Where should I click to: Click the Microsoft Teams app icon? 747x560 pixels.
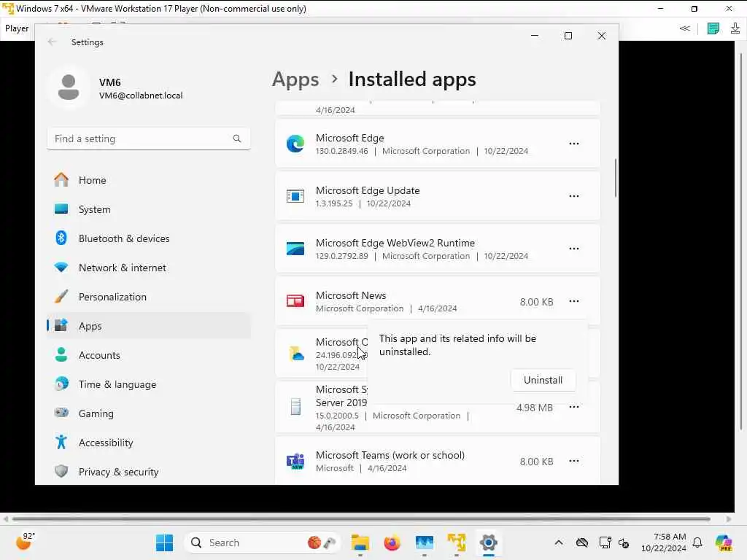[x=295, y=461]
